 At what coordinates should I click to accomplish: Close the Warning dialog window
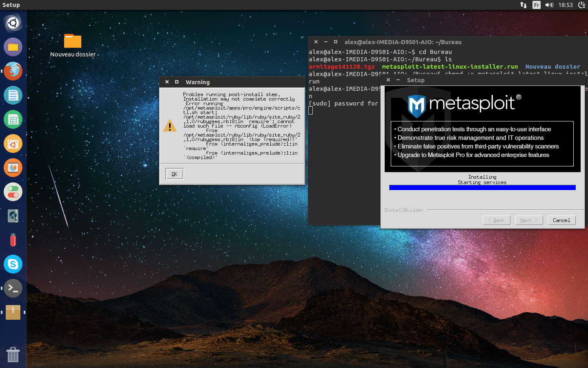click(x=167, y=82)
